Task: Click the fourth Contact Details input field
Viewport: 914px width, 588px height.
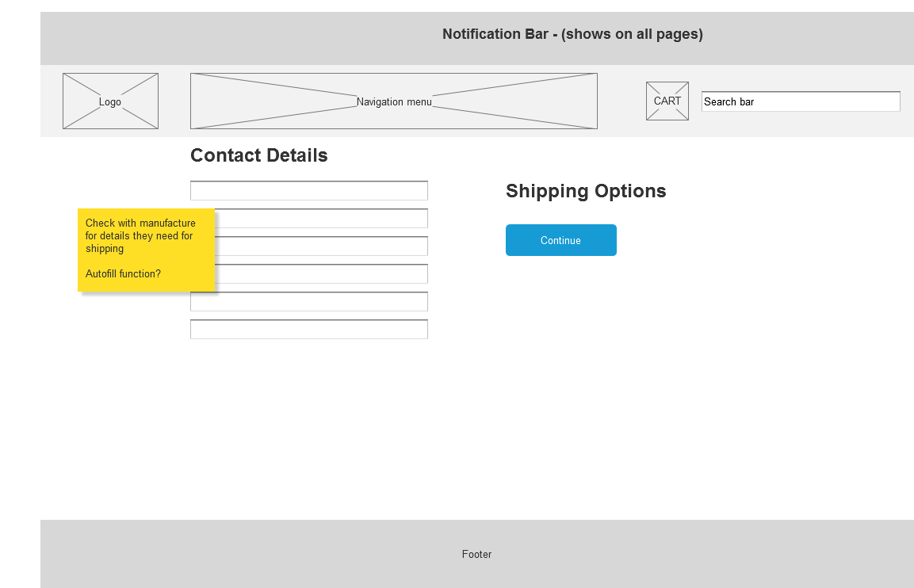Action: tap(321, 274)
